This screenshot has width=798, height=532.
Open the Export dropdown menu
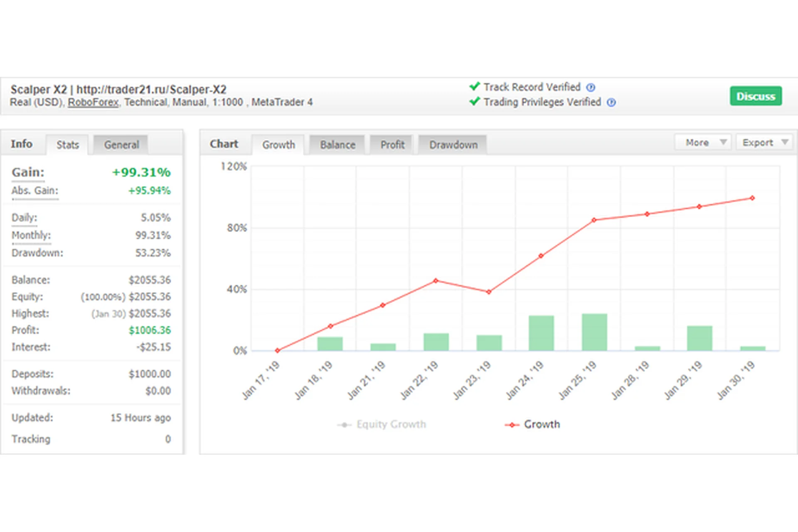[x=764, y=143]
